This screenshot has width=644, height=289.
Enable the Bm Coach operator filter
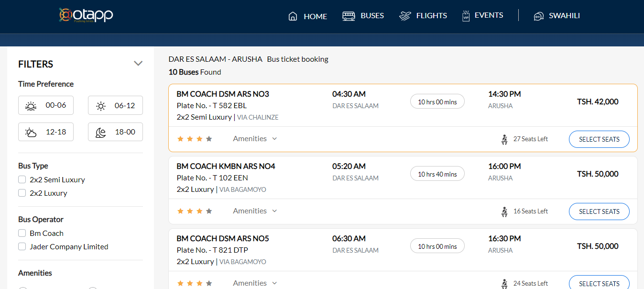point(22,233)
